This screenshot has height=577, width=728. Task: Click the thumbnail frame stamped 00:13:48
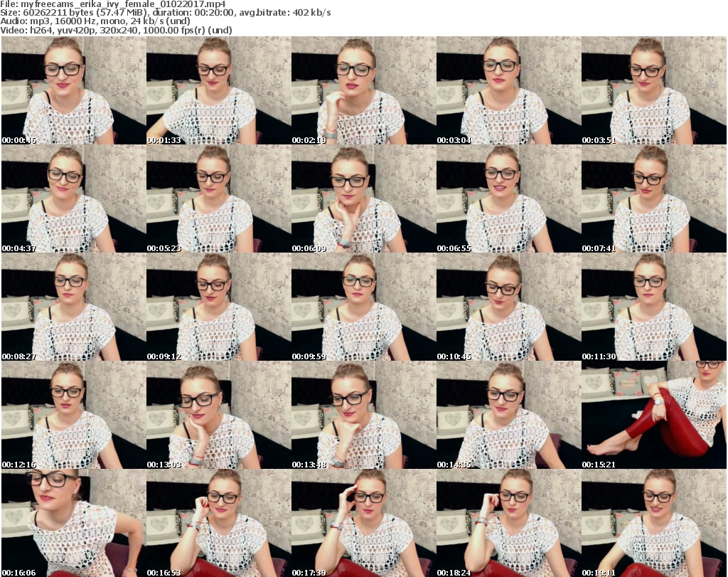(x=363, y=415)
